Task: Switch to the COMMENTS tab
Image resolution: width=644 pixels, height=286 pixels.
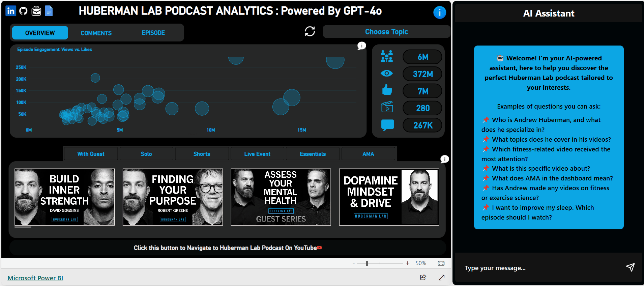Action: [96, 33]
